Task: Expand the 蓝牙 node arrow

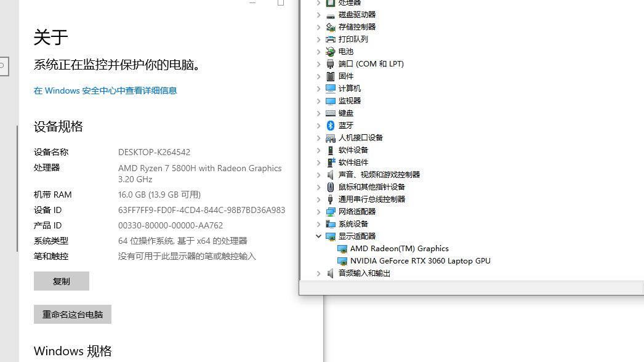Action: coord(318,126)
